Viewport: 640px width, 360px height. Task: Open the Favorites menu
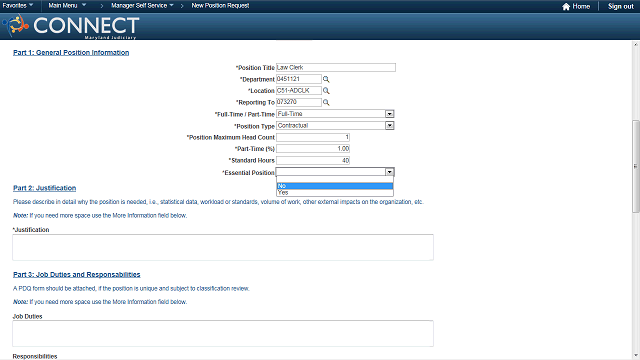[18, 6]
